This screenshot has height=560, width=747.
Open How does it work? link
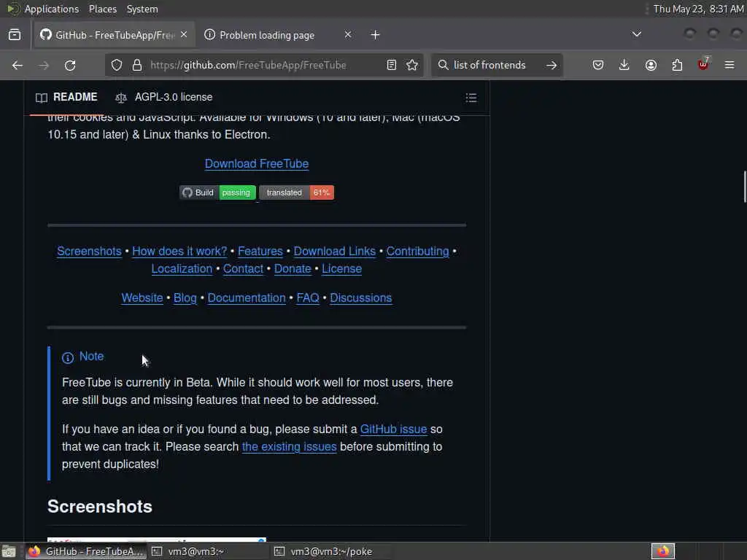coord(179,252)
